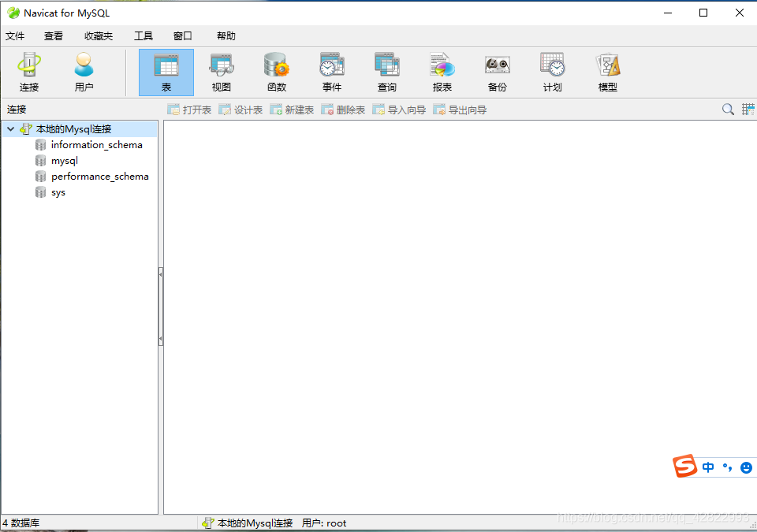Open the 计划 (Schedule) section

pyautogui.click(x=552, y=73)
